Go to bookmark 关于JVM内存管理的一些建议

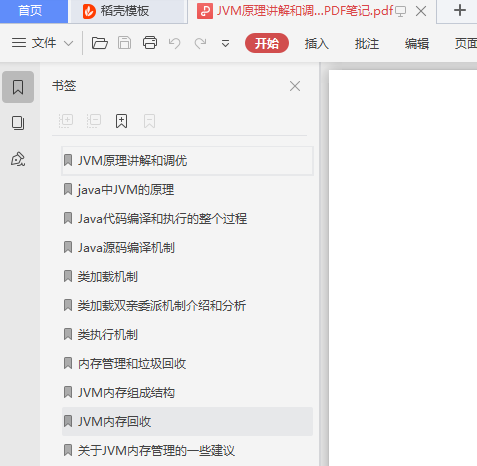(187, 451)
